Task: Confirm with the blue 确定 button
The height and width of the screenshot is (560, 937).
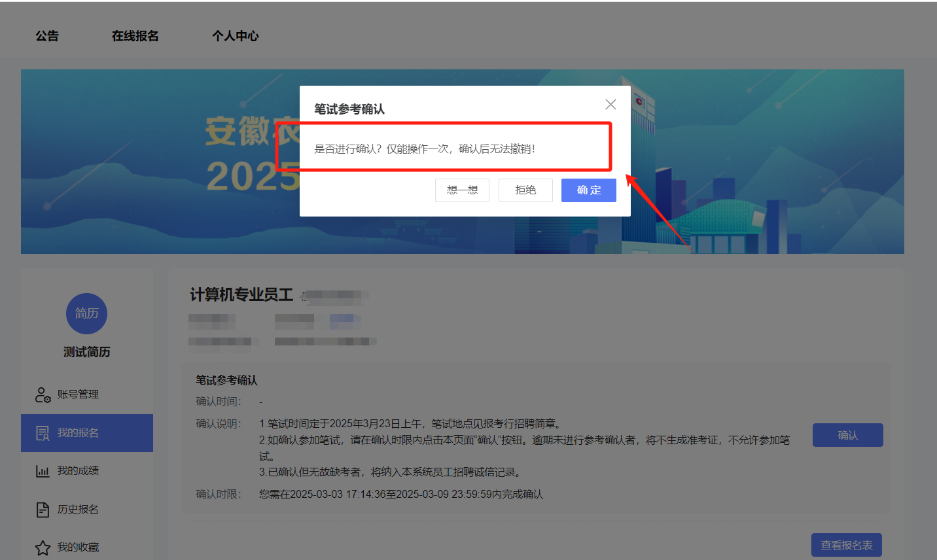Action: coord(588,190)
